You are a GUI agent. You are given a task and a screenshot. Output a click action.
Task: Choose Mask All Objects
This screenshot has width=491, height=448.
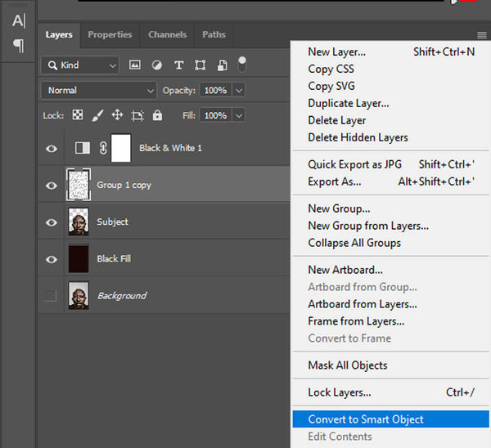coord(391,365)
